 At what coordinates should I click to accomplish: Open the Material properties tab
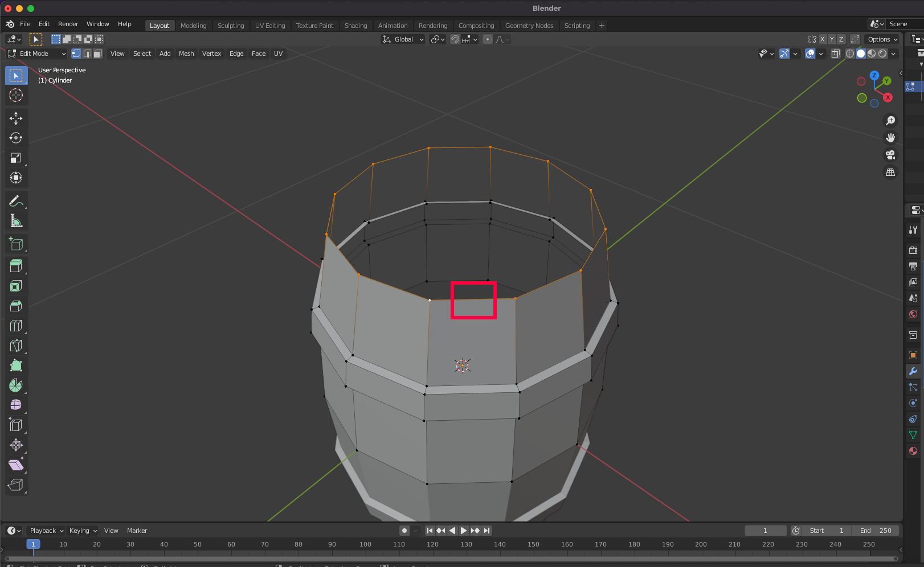(913, 451)
